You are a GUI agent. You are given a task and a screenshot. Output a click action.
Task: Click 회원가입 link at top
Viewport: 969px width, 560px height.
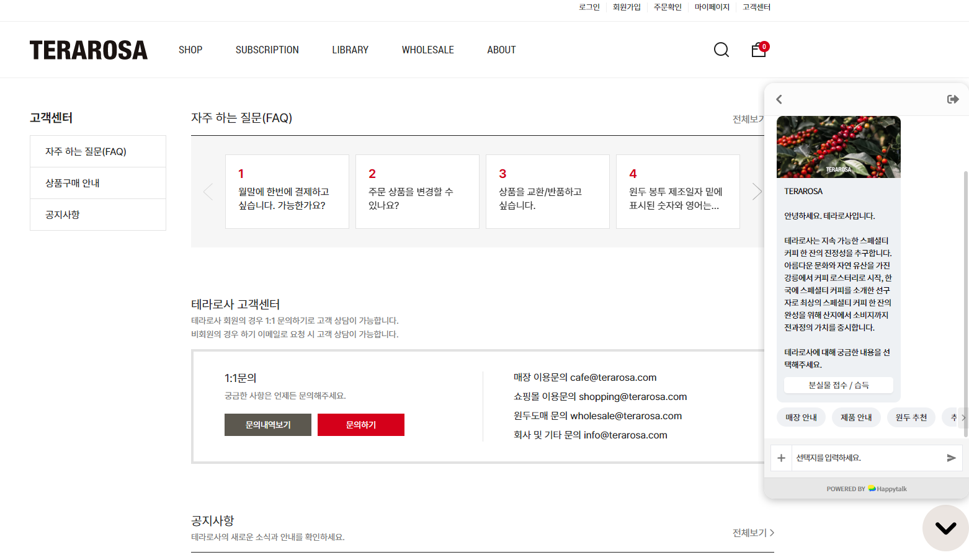(627, 7)
